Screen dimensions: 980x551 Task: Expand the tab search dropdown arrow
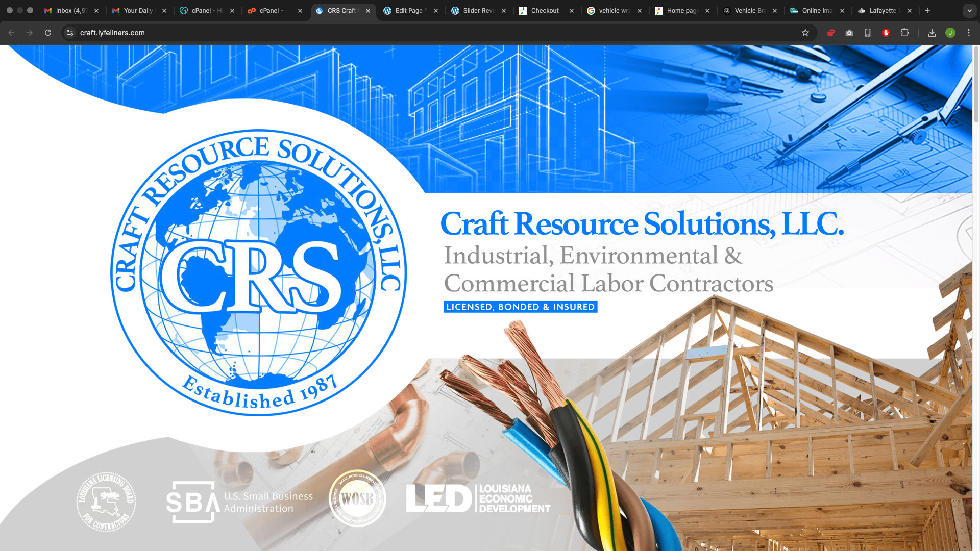pos(969,11)
